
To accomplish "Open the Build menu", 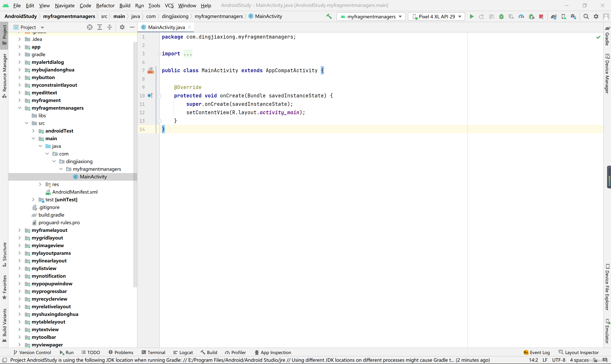I will pos(125,5).
